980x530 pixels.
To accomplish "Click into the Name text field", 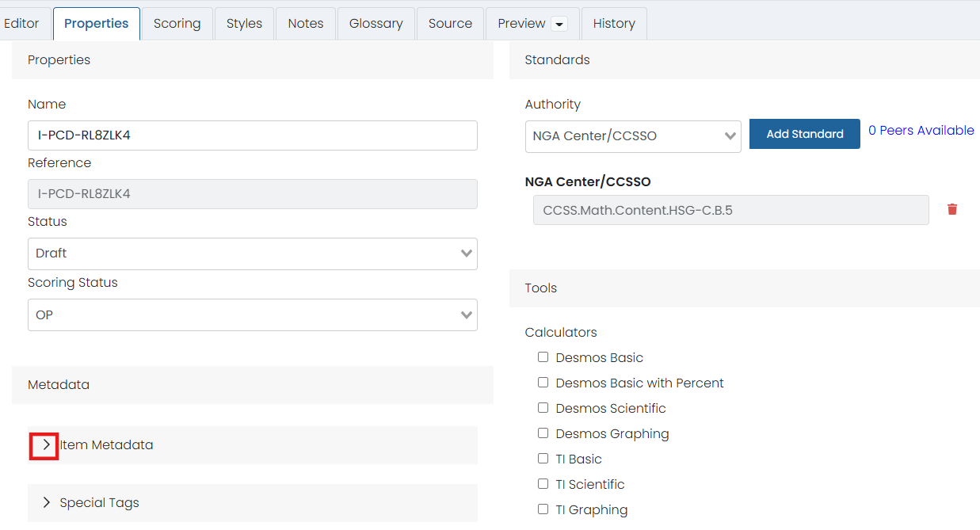I will pyautogui.click(x=252, y=135).
